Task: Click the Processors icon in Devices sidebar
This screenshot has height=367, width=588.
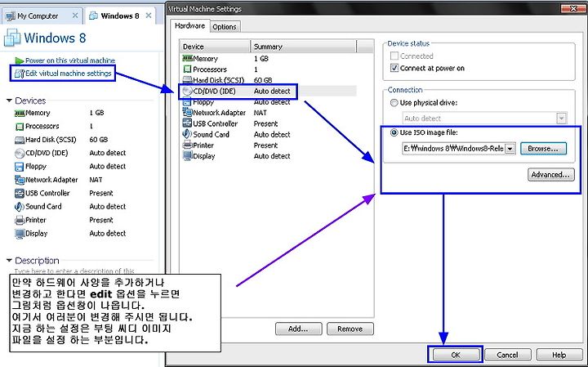Action: pos(20,127)
